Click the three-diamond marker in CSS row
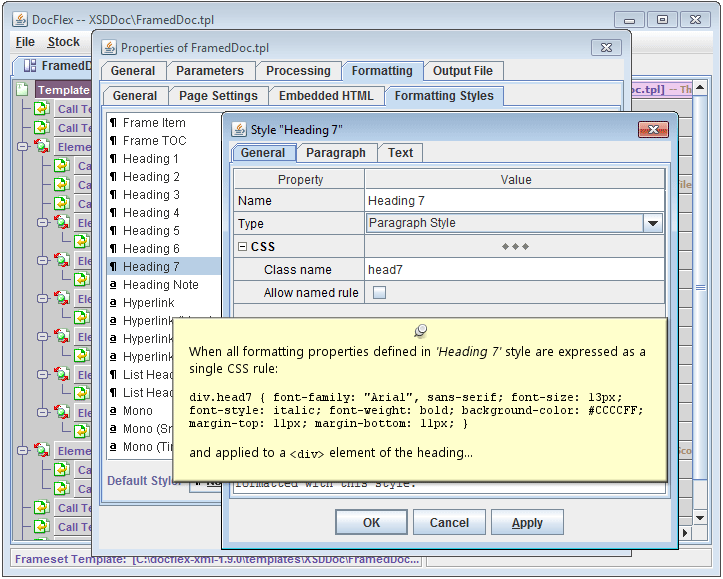 515,247
